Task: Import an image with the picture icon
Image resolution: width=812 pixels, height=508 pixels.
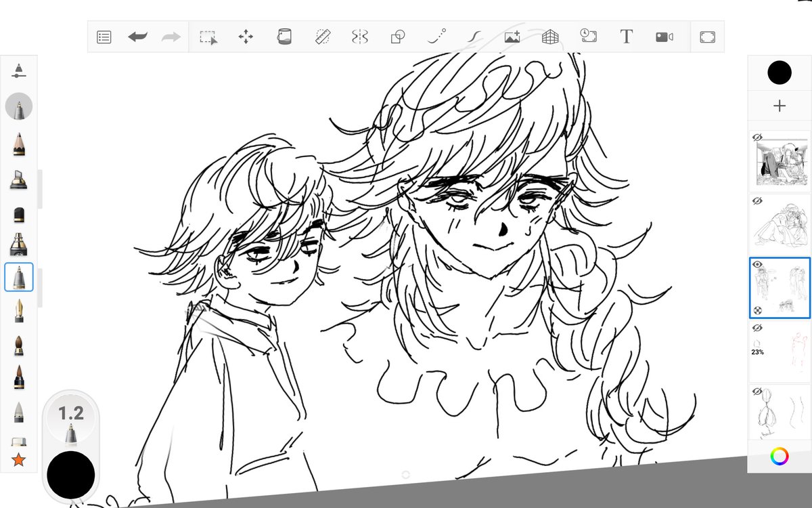Action: coord(512,37)
